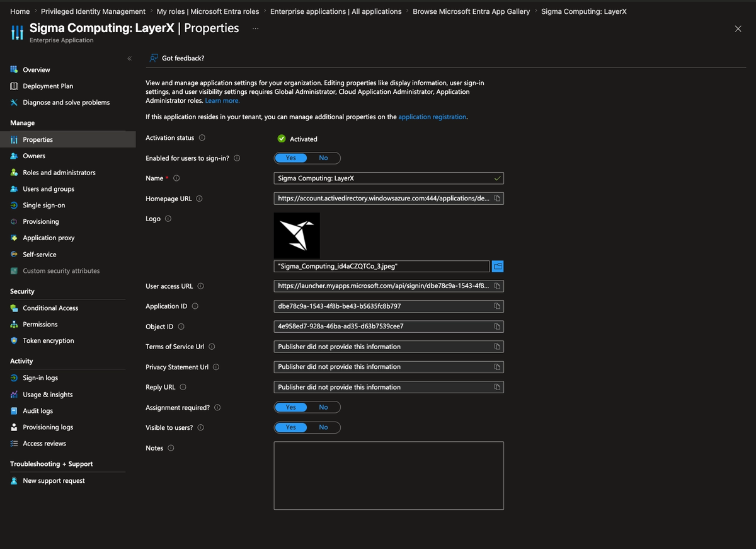Copy the Application ID value
Image resolution: width=756 pixels, height=549 pixels.
[497, 306]
